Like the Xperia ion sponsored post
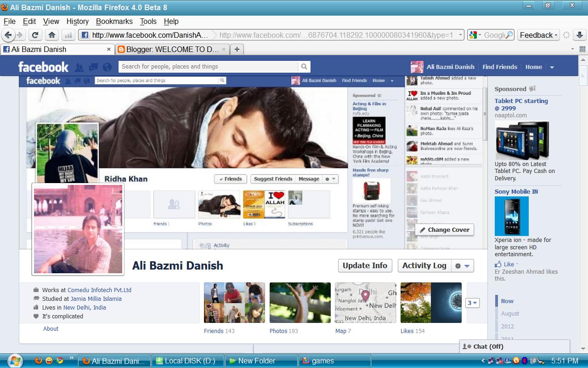The height and width of the screenshot is (368, 588). pos(504,264)
